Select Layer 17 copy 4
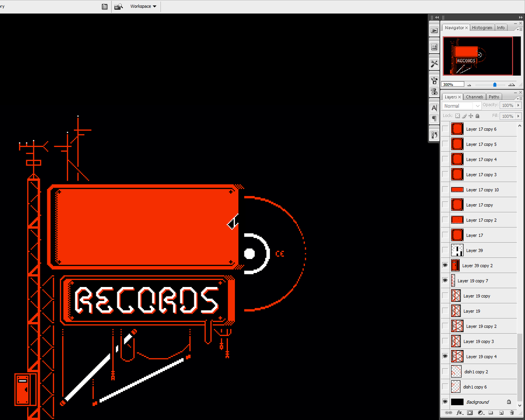 tap(479, 159)
